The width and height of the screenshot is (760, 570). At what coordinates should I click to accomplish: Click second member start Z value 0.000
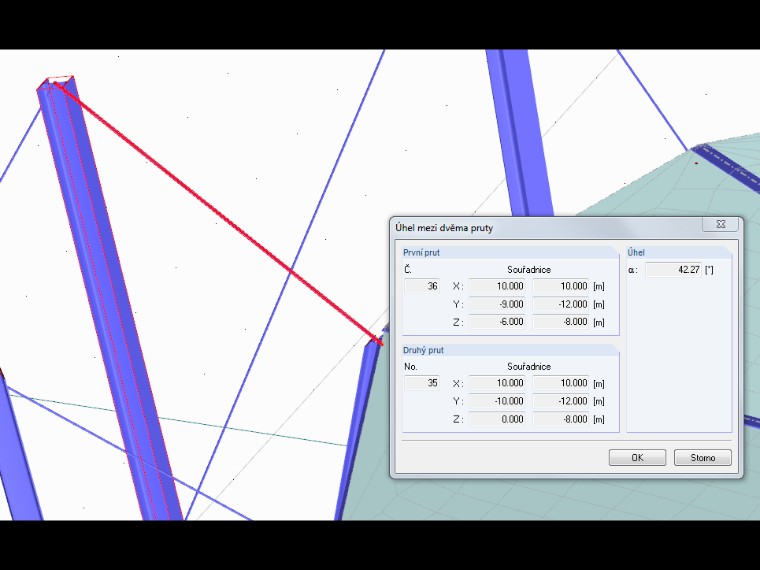(497, 419)
